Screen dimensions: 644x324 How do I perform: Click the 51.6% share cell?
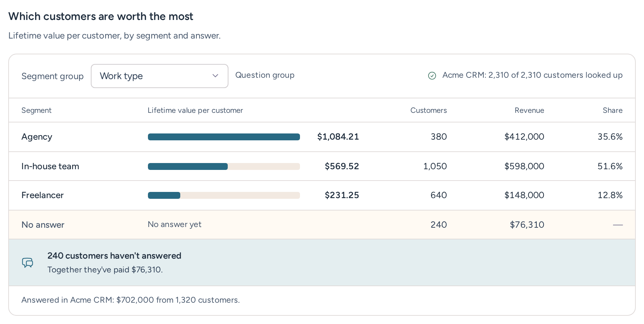[x=610, y=166]
